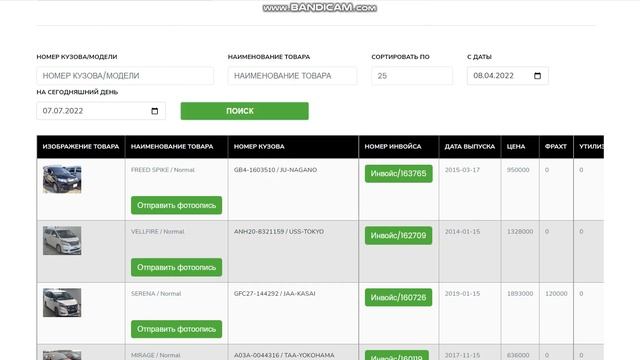Click price value 950000
The height and width of the screenshot is (360, 640).
[518, 170]
